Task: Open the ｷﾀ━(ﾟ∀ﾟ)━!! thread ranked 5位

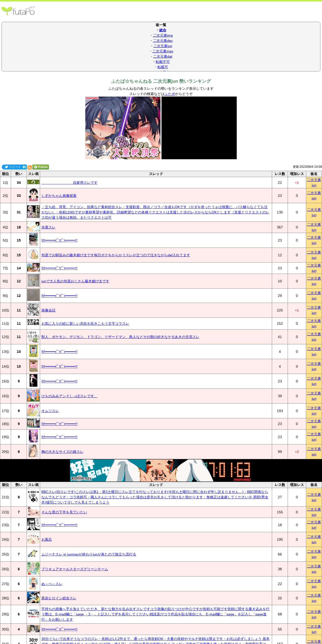Action: (x=59, y=240)
